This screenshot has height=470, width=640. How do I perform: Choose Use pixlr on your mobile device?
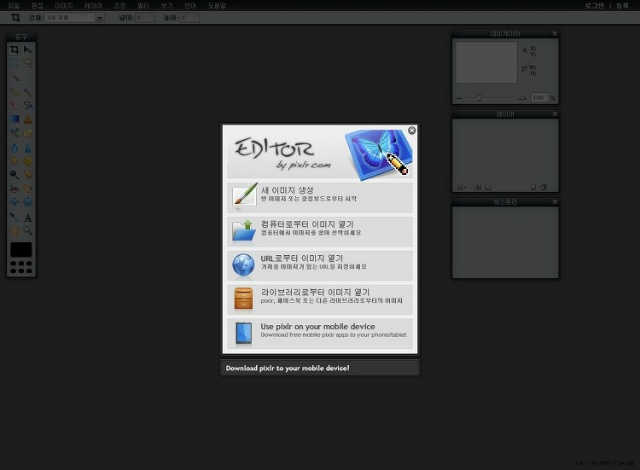click(x=320, y=333)
